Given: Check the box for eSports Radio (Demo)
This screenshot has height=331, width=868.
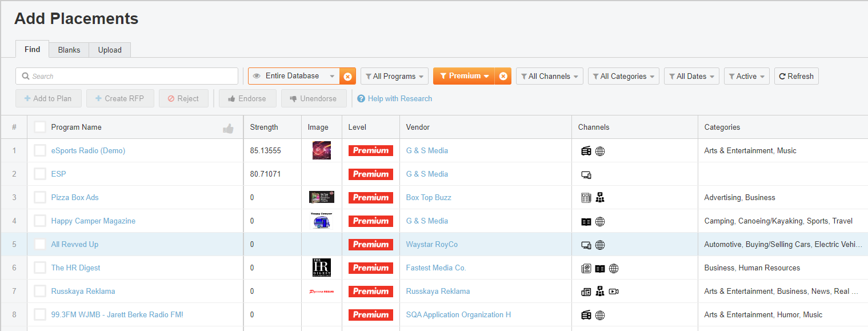Looking at the screenshot, I should [39, 151].
